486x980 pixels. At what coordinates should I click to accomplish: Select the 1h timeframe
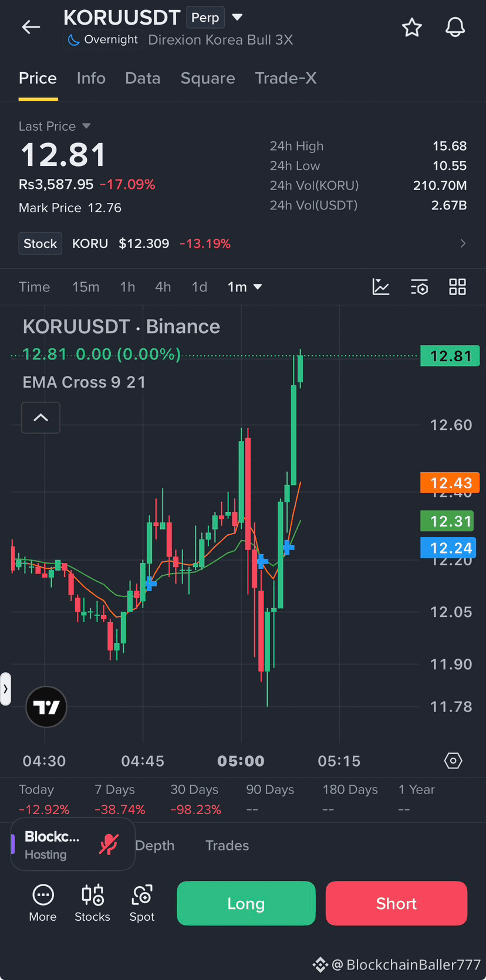127,287
